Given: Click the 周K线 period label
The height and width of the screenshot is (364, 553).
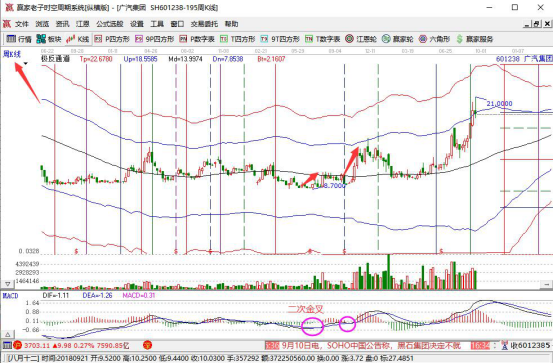Looking at the screenshot, I should click(12, 54).
